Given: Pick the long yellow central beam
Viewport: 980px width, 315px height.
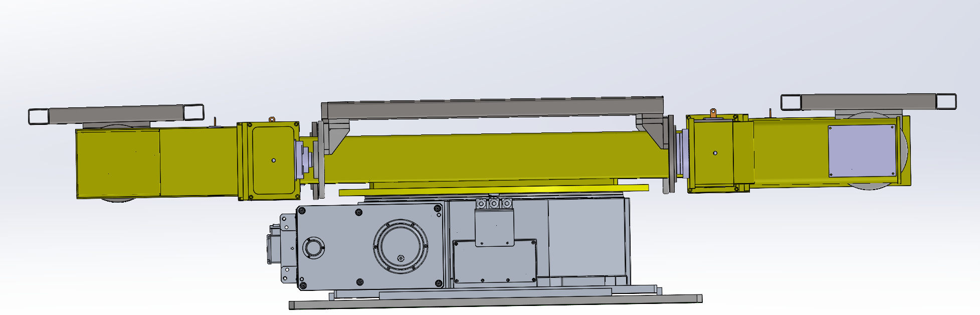Looking at the screenshot, I should point(496,158).
